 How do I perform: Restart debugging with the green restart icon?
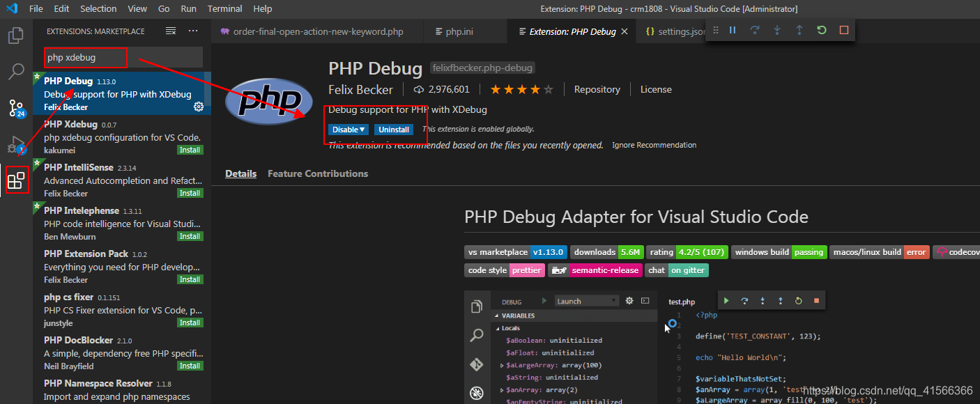(x=822, y=30)
